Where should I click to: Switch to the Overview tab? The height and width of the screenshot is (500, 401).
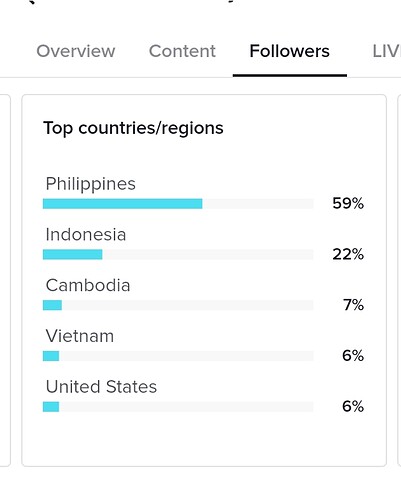point(76,51)
